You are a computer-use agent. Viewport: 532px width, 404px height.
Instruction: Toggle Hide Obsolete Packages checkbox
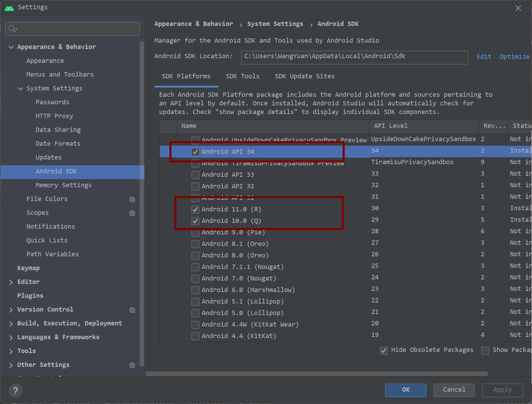coord(384,350)
